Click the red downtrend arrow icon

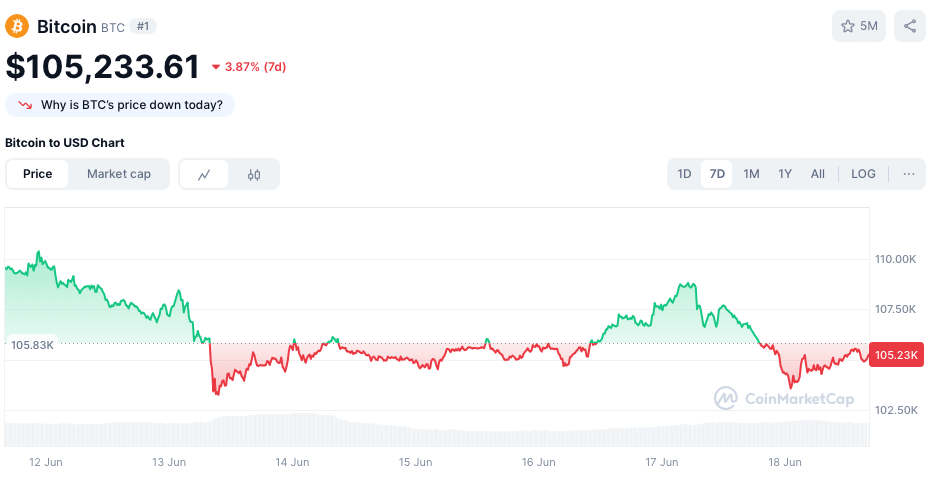click(x=25, y=105)
